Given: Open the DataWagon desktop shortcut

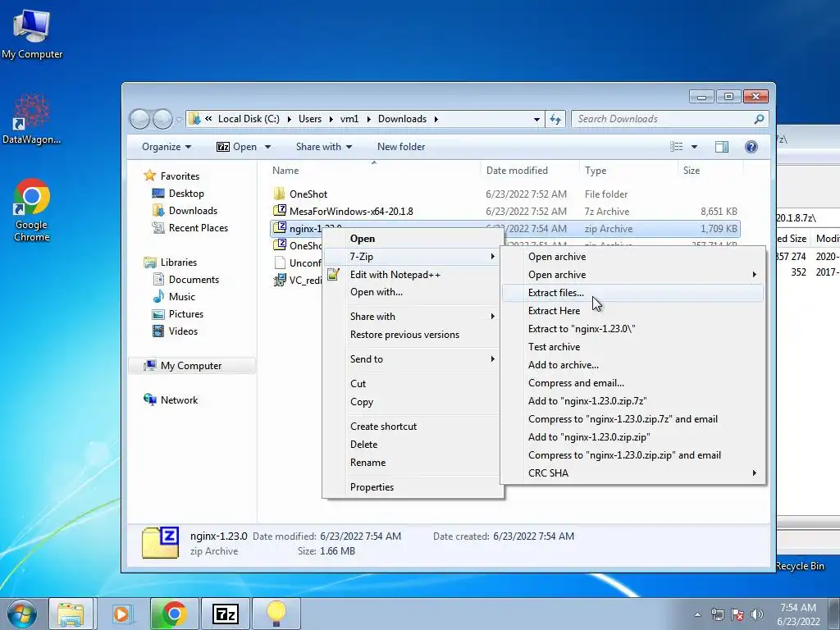Looking at the screenshot, I should 32,119.
